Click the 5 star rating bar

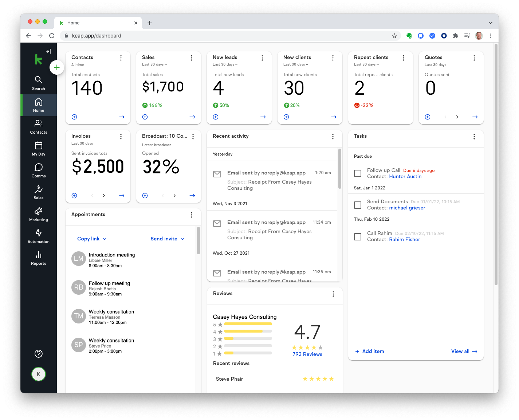pyautogui.click(x=248, y=324)
